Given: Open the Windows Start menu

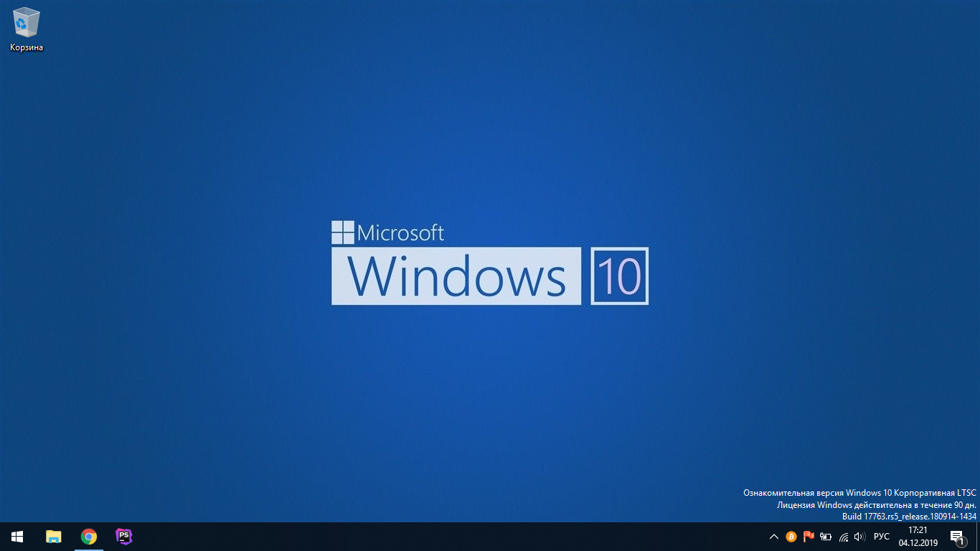Looking at the screenshot, I should (17, 537).
